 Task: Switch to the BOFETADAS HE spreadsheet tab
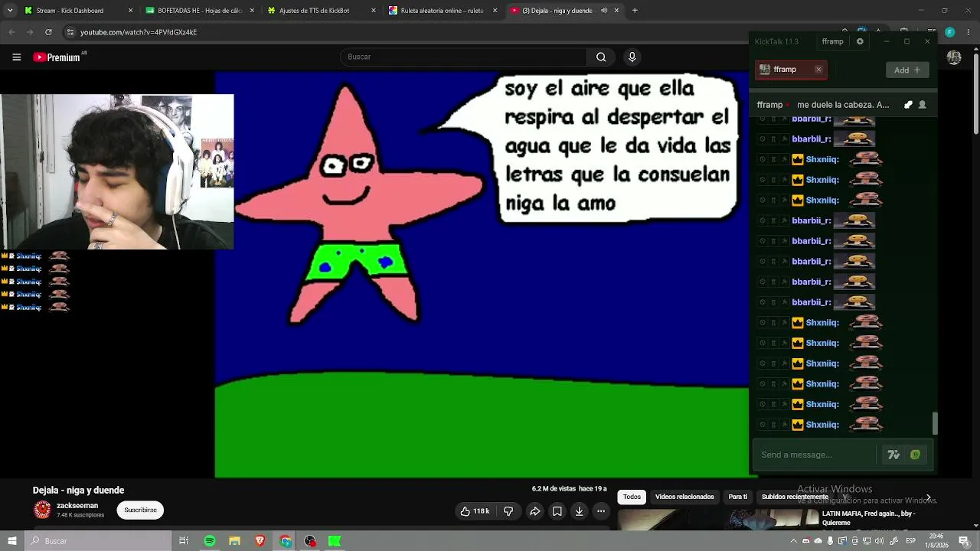tap(198, 11)
